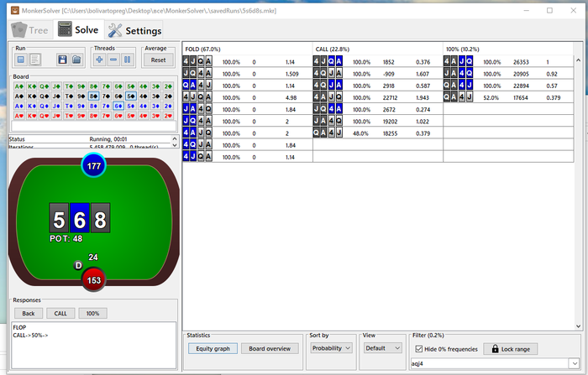The height and width of the screenshot is (375, 588).
Task: Click the red 153 player chip
Action: click(94, 280)
